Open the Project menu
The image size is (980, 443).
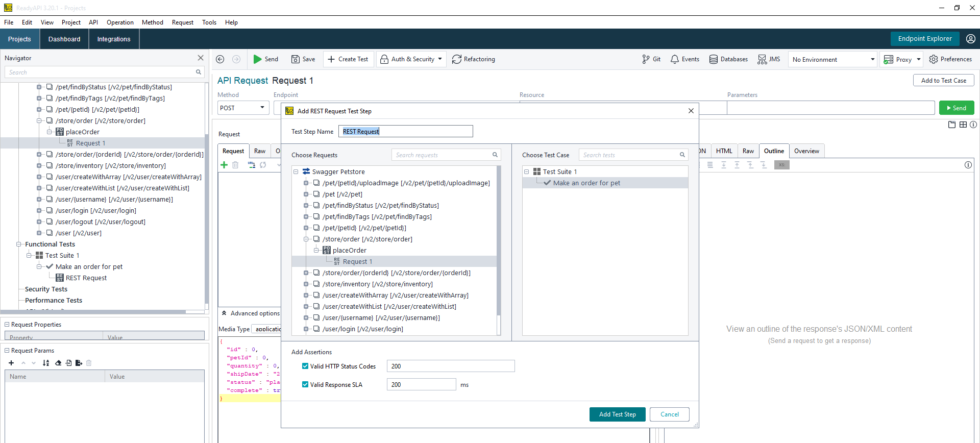pos(71,22)
